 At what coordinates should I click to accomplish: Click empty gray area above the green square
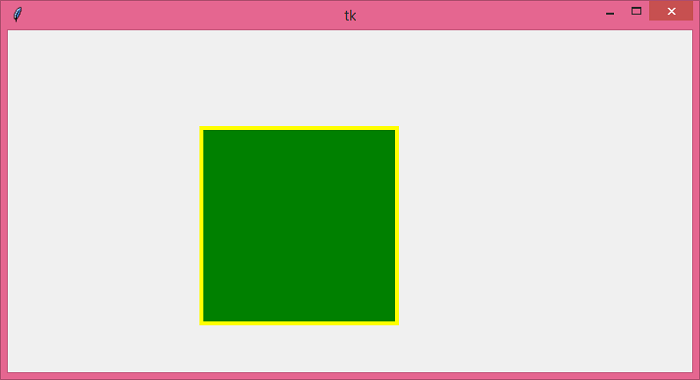point(299,78)
